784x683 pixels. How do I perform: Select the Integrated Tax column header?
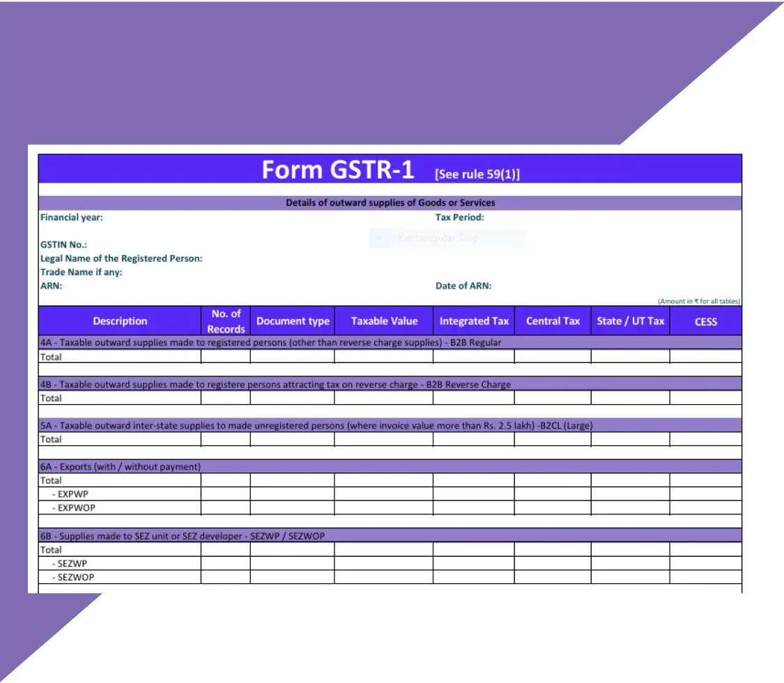coord(474,321)
